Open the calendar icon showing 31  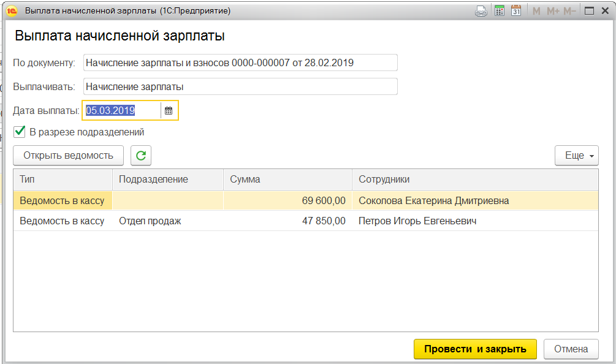[516, 10]
